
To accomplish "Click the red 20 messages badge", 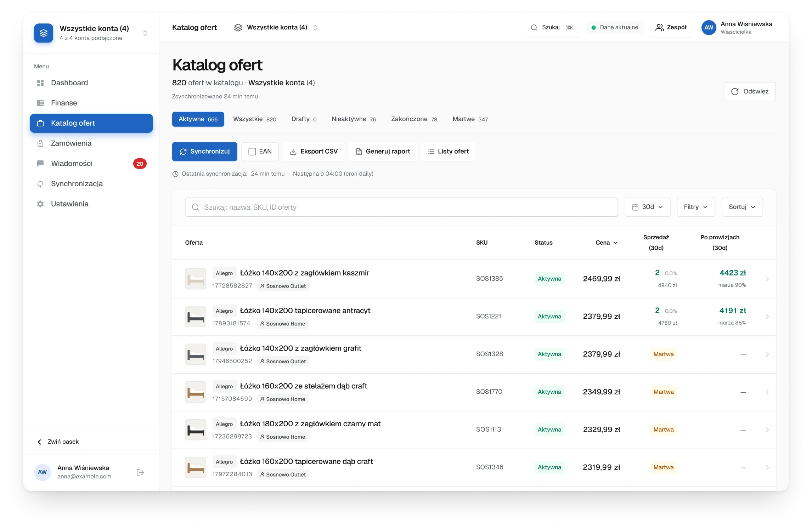I will [x=140, y=164].
